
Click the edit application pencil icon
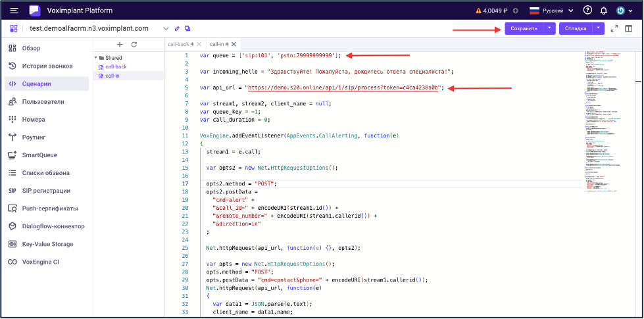[x=177, y=29]
